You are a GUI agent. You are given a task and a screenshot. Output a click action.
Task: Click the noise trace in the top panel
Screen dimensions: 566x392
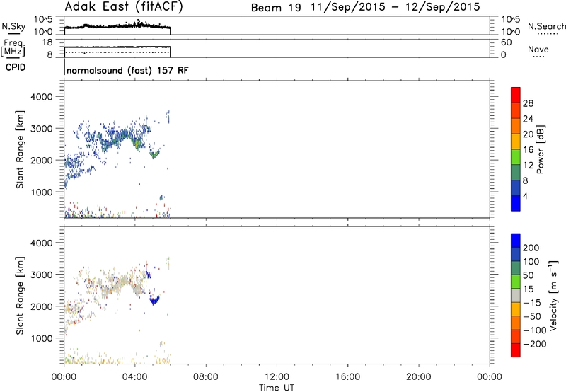point(117,26)
